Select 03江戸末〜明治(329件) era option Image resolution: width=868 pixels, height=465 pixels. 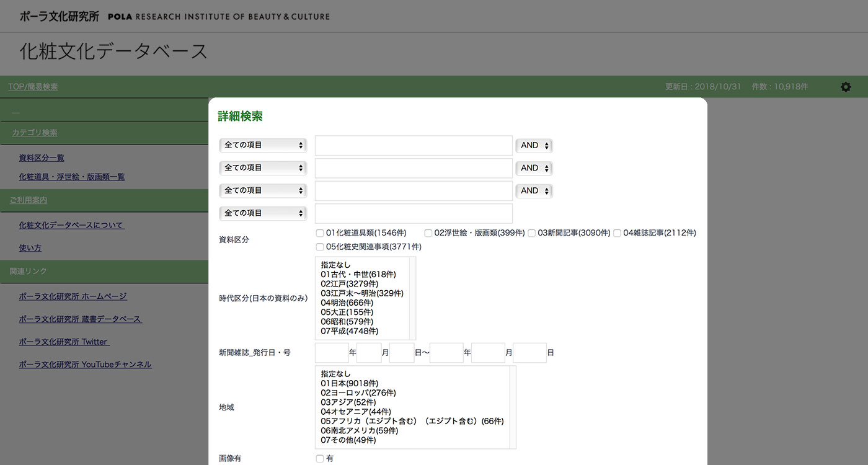point(363,293)
